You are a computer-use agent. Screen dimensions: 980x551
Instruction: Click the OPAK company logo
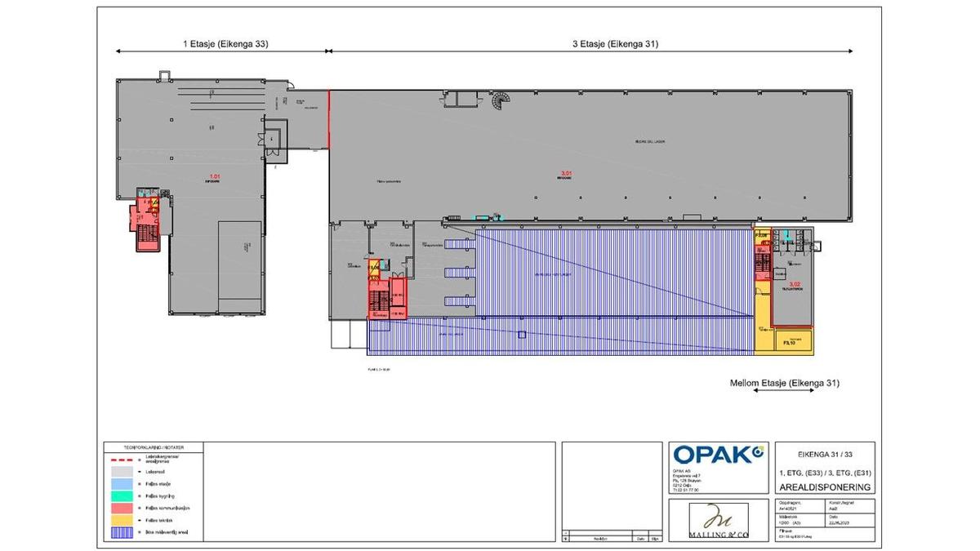tap(719, 453)
